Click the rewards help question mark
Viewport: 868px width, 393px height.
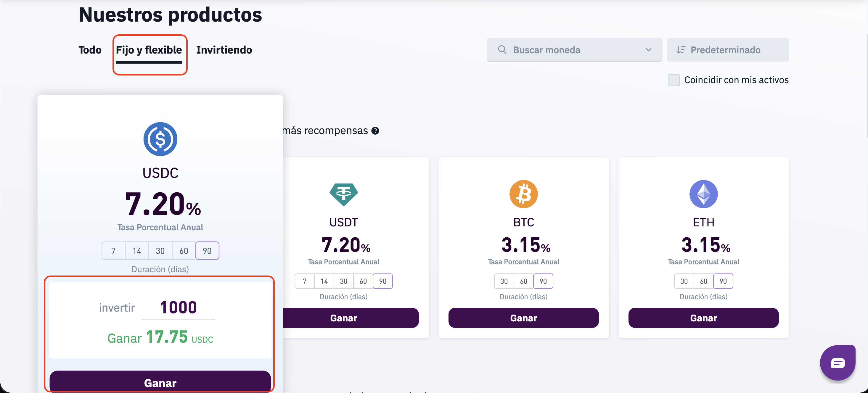(375, 131)
